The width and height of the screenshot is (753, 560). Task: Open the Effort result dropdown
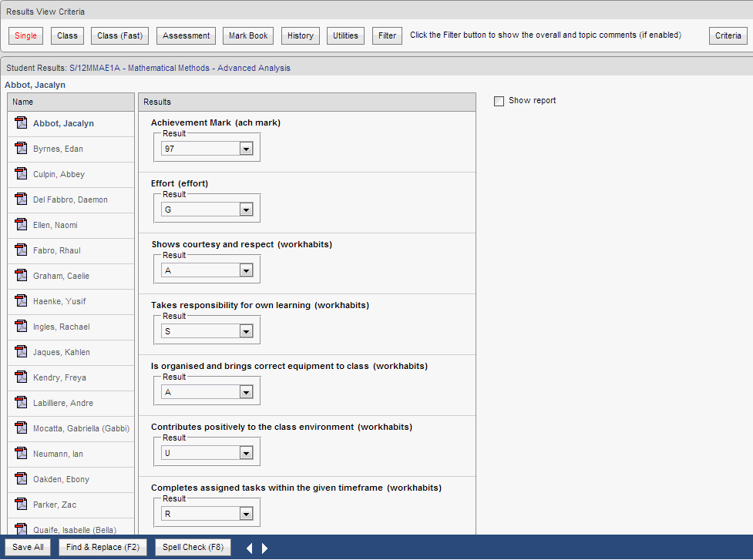tap(247, 210)
